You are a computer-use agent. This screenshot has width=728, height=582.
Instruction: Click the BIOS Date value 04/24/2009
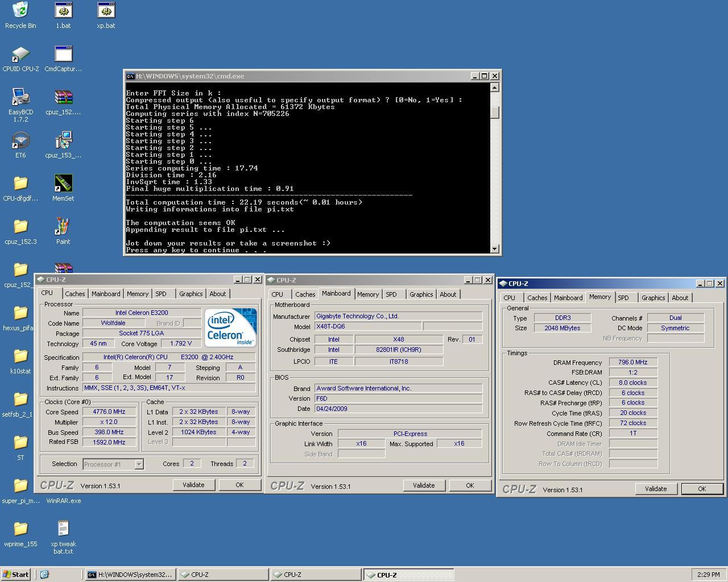click(398, 409)
